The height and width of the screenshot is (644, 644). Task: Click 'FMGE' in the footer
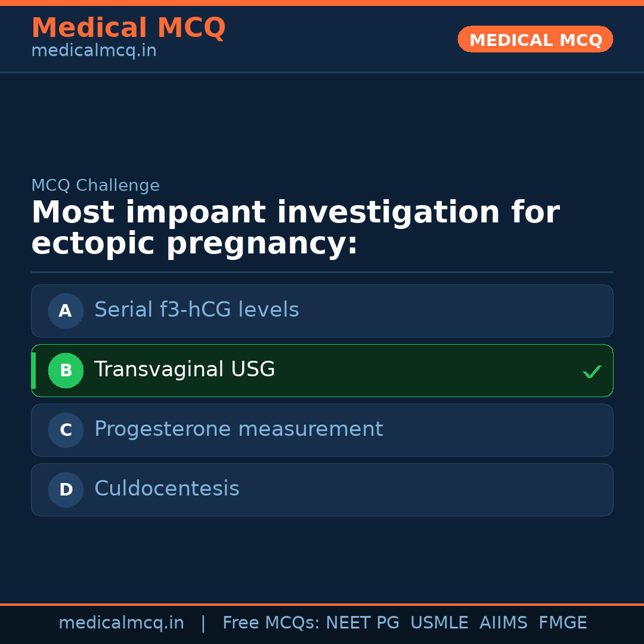[563, 623]
